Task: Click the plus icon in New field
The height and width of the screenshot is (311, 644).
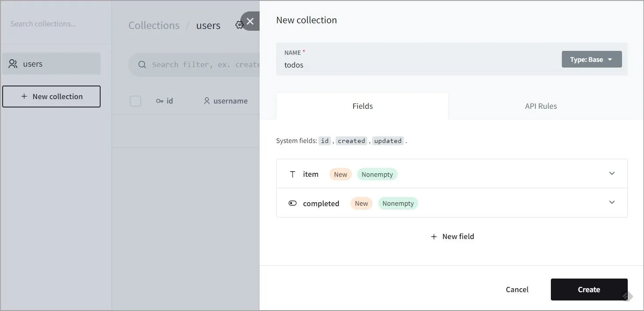Action: (434, 236)
